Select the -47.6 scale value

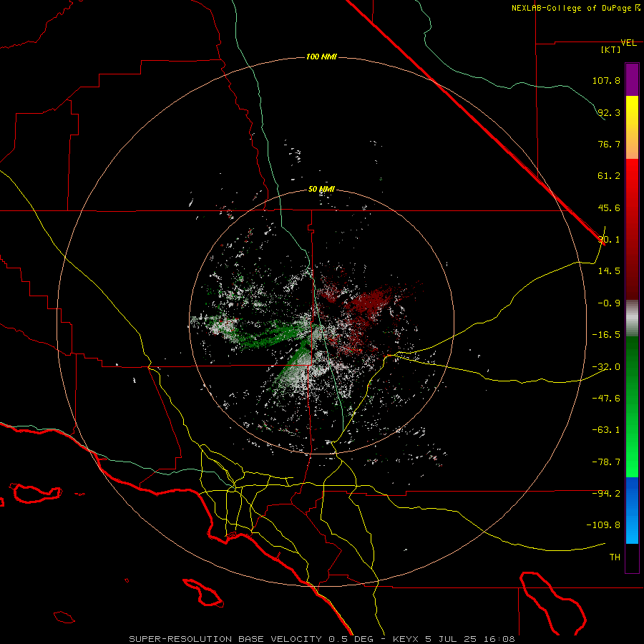pyautogui.click(x=606, y=399)
